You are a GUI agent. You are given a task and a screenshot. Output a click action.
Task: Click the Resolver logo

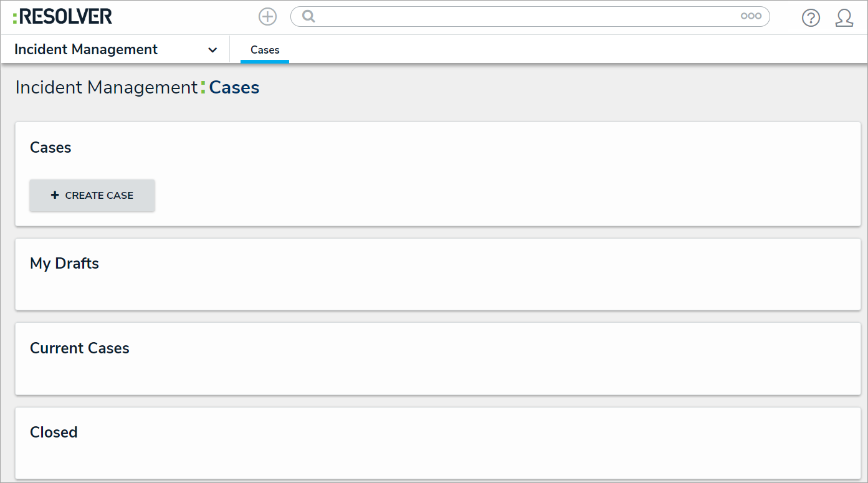62,17
